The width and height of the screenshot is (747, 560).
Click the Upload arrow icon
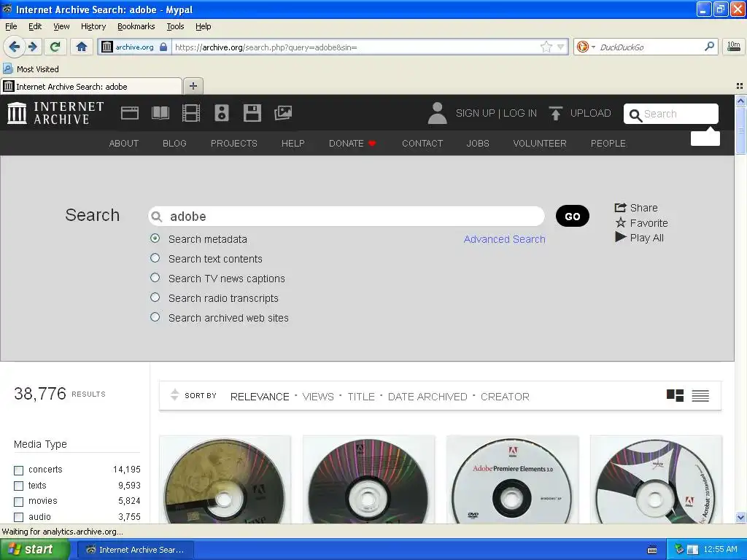click(x=555, y=113)
